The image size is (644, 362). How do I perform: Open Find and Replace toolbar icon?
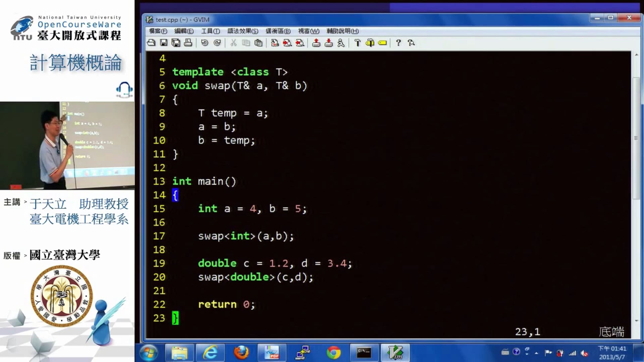pyautogui.click(x=275, y=43)
